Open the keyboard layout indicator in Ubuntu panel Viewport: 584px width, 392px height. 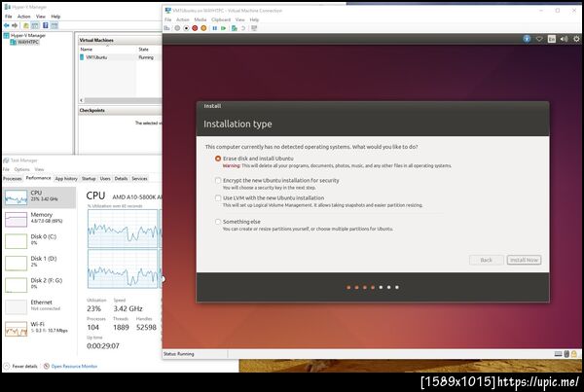pos(552,39)
